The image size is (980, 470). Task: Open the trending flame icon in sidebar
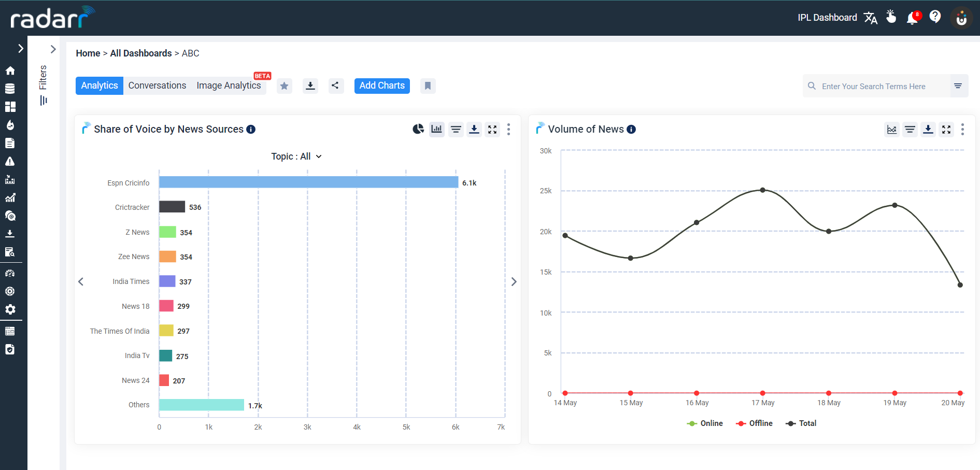[x=10, y=125]
